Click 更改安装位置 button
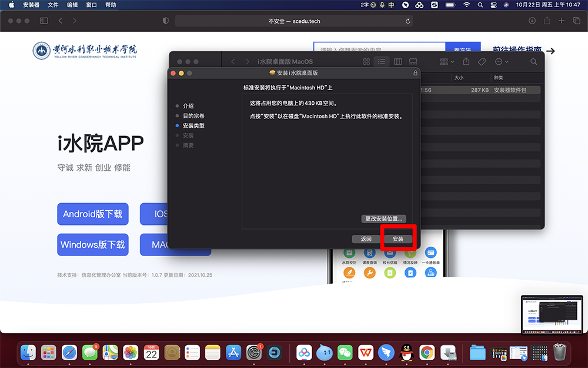The height and width of the screenshot is (368, 588). pyautogui.click(x=383, y=218)
